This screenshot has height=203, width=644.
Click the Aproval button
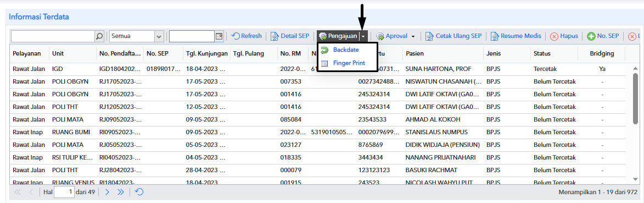[392, 36]
